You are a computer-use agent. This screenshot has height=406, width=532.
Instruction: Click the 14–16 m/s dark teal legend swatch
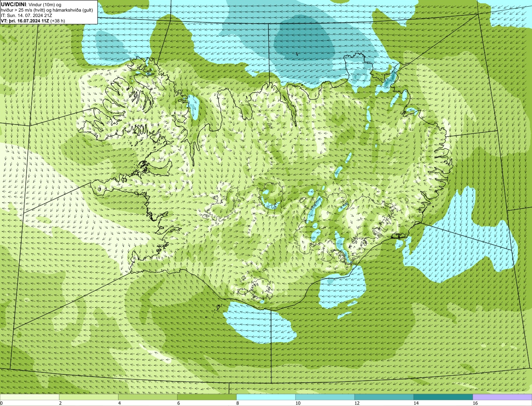click(443, 397)
